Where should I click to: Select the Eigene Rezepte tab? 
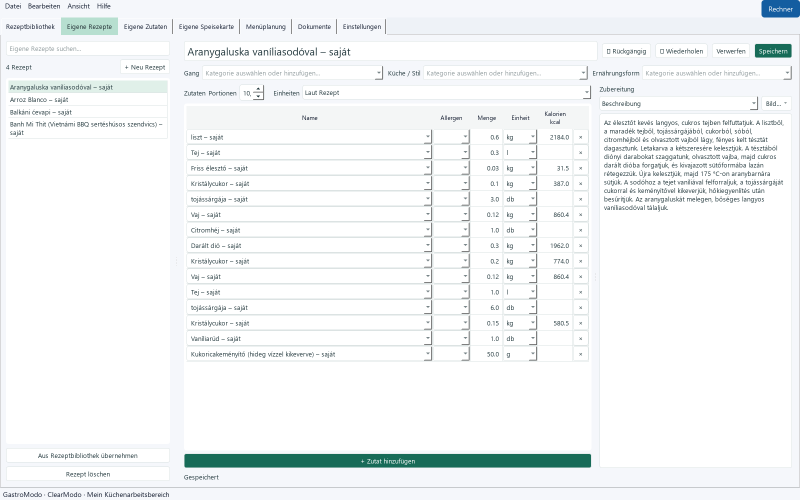tap(89, 27)
